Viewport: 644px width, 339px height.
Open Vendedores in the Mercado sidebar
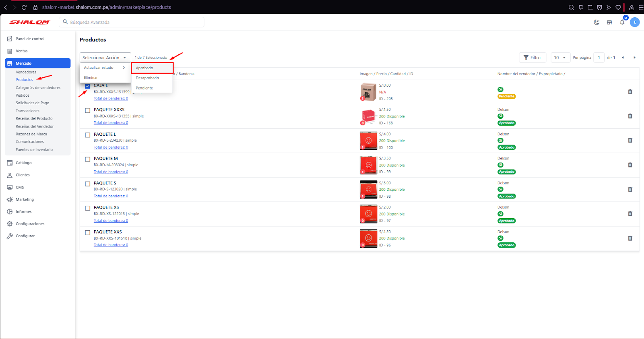click(x=26, y=72)
